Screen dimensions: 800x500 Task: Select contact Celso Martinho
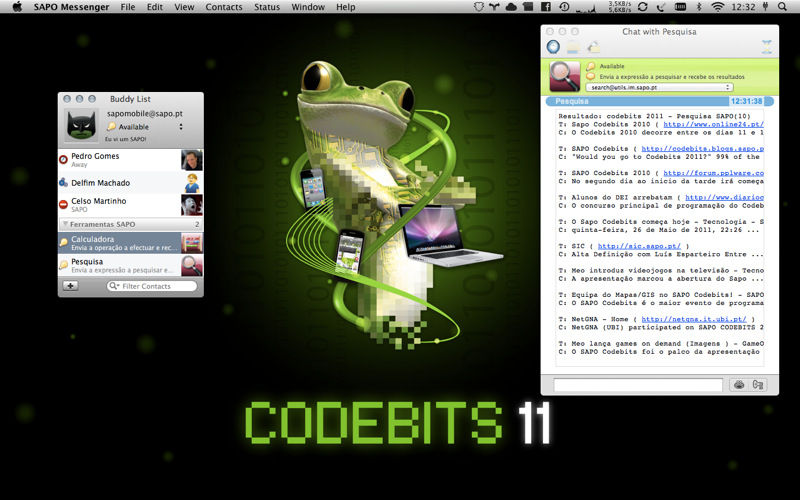(x=131, y=205)
